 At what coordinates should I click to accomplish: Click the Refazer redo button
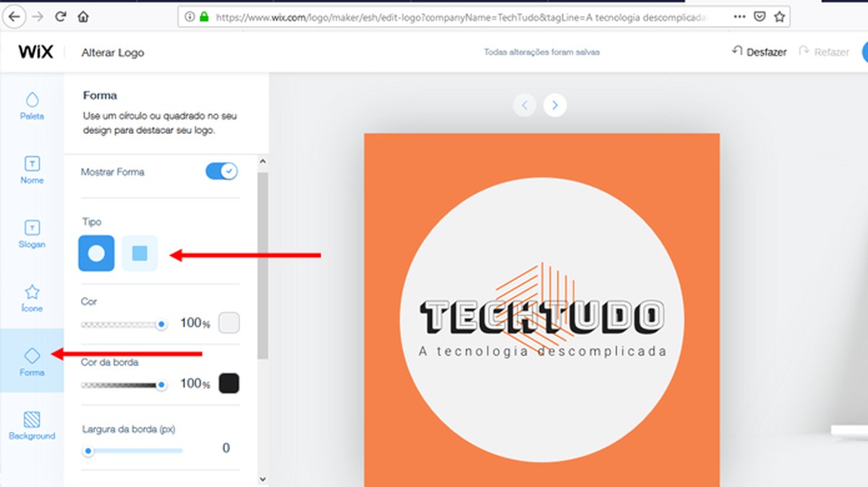pos(824,51)
